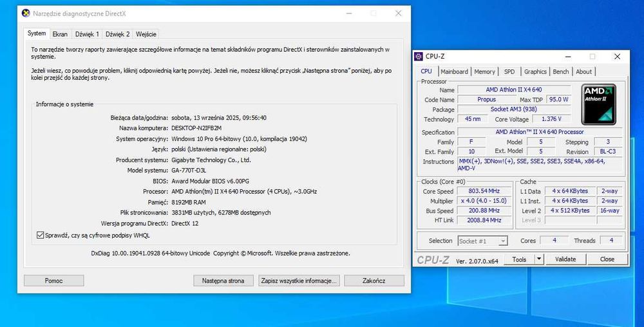Click the HT Link 2008.84 MHz value
The image size is (644, 327).
click(484, 220)
